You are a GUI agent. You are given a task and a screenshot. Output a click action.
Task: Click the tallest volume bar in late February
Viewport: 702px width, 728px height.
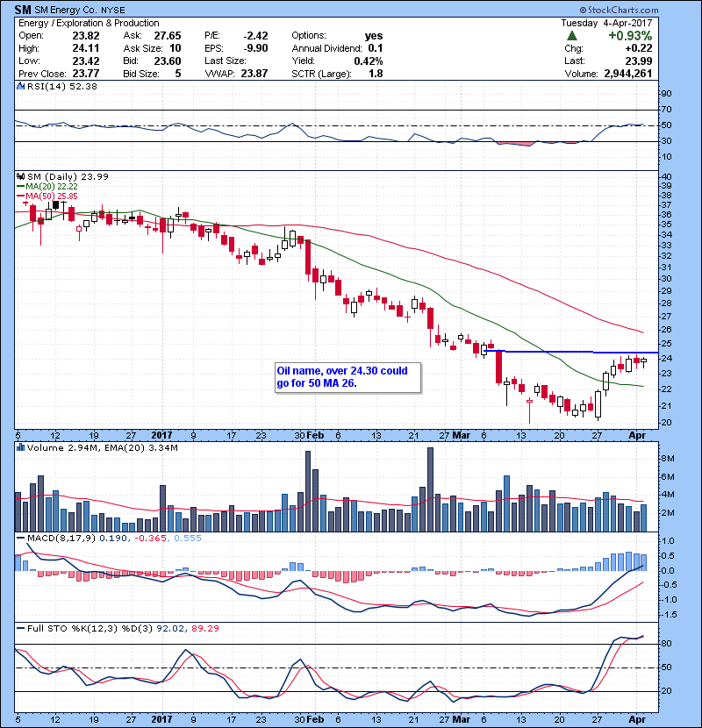coord(430,489)
